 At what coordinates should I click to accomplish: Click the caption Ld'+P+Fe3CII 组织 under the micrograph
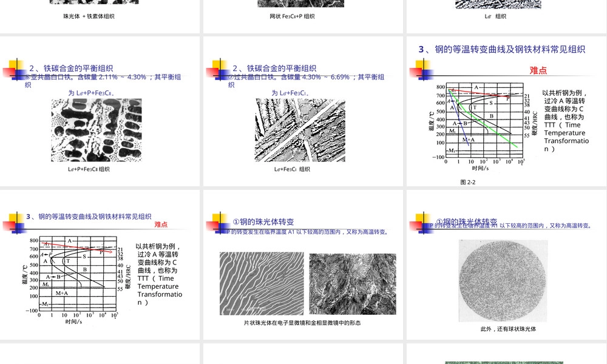(x=89, y=169)
